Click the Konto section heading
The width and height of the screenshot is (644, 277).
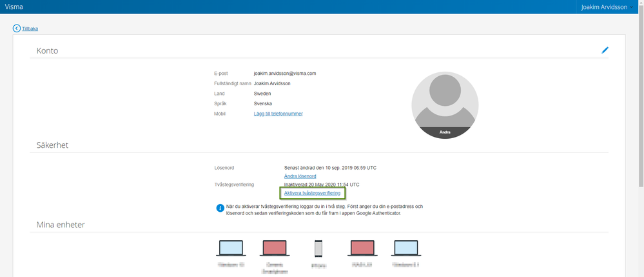(x=47, y=50)
